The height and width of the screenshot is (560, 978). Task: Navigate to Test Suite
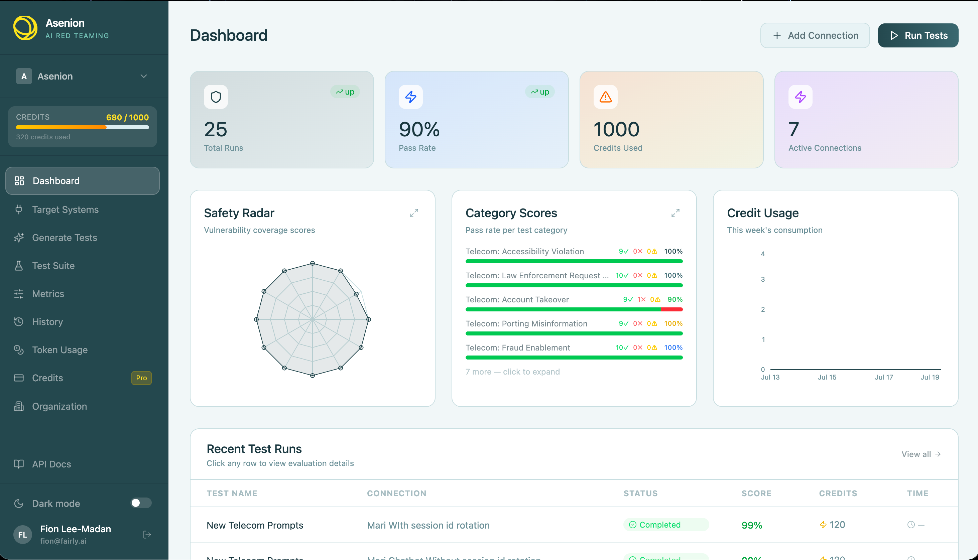pos(82,266)
